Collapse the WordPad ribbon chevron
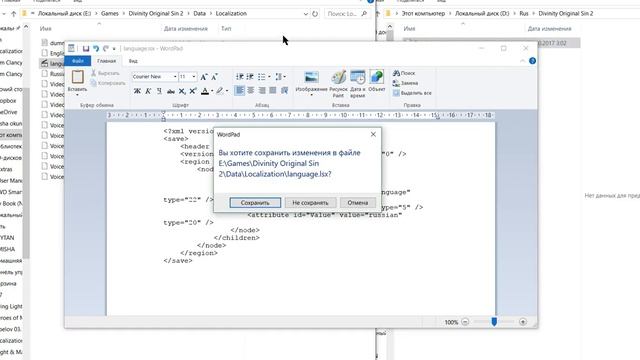 (x=522, y=61)
